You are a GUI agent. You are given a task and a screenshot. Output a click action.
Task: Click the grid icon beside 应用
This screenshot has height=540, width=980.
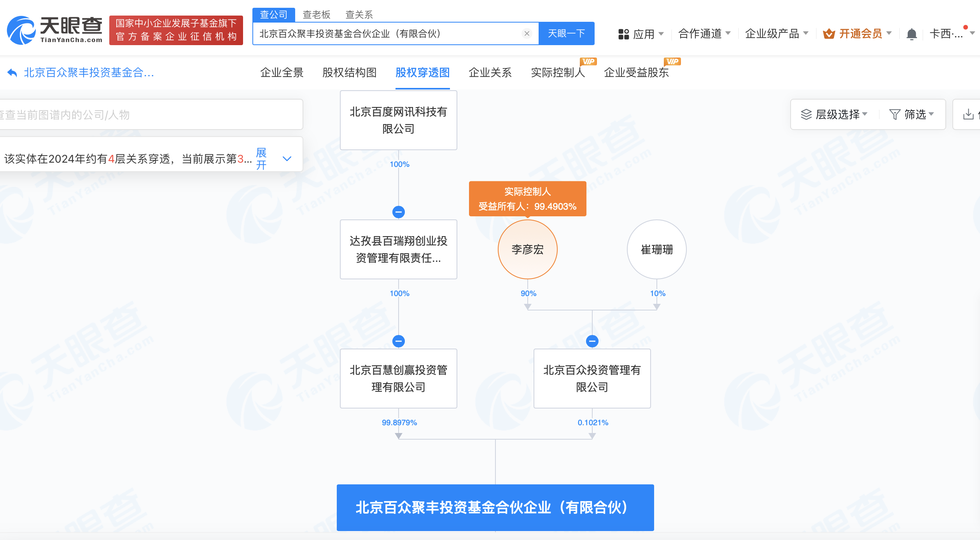(623, 34)
